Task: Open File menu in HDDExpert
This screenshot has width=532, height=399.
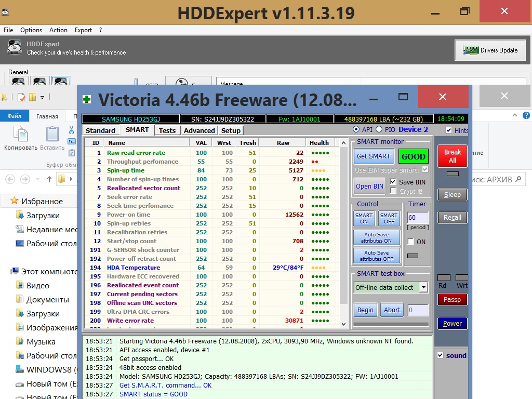Action: 8,30
